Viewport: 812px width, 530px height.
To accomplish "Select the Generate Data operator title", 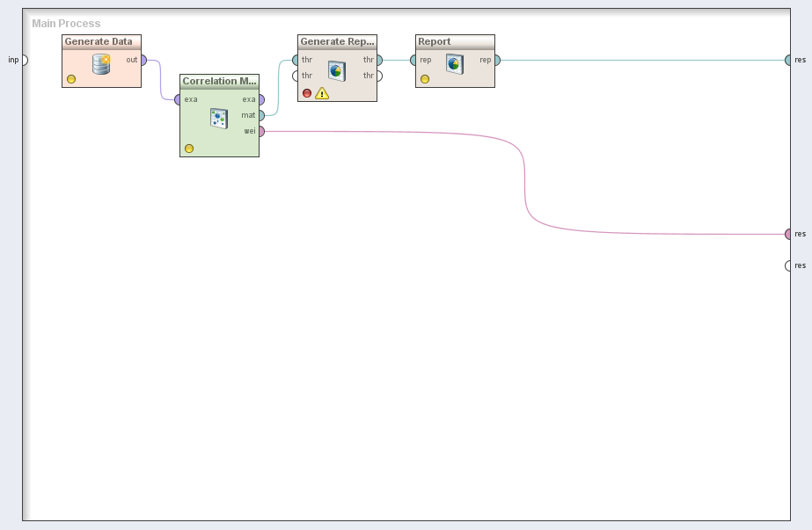I will (x=99, y=41).
